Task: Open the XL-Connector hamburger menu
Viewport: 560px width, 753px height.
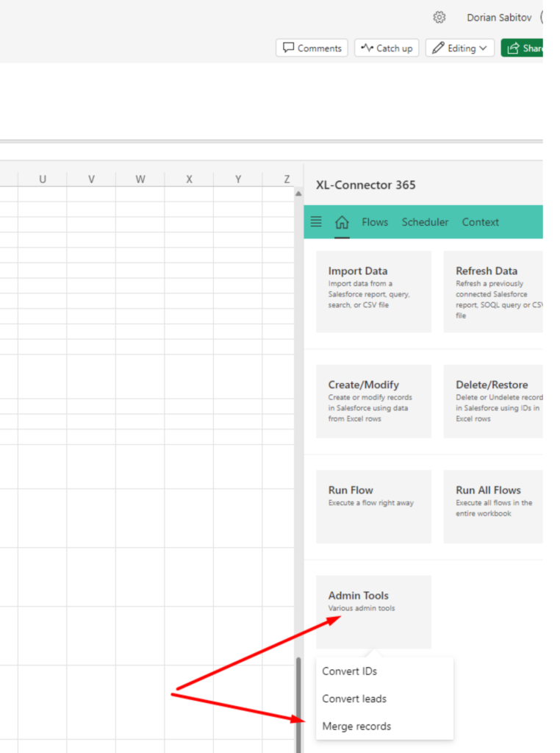Action: point(316,221)
